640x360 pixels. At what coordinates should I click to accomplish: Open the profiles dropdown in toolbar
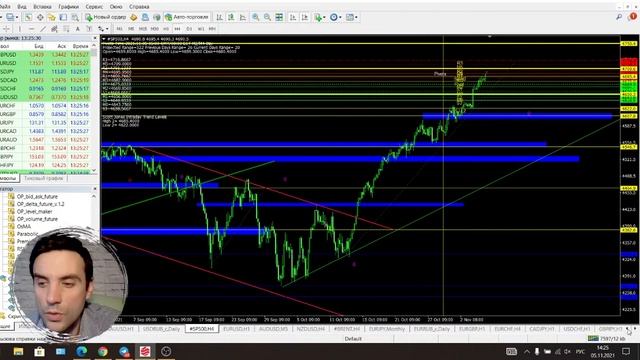11,17
